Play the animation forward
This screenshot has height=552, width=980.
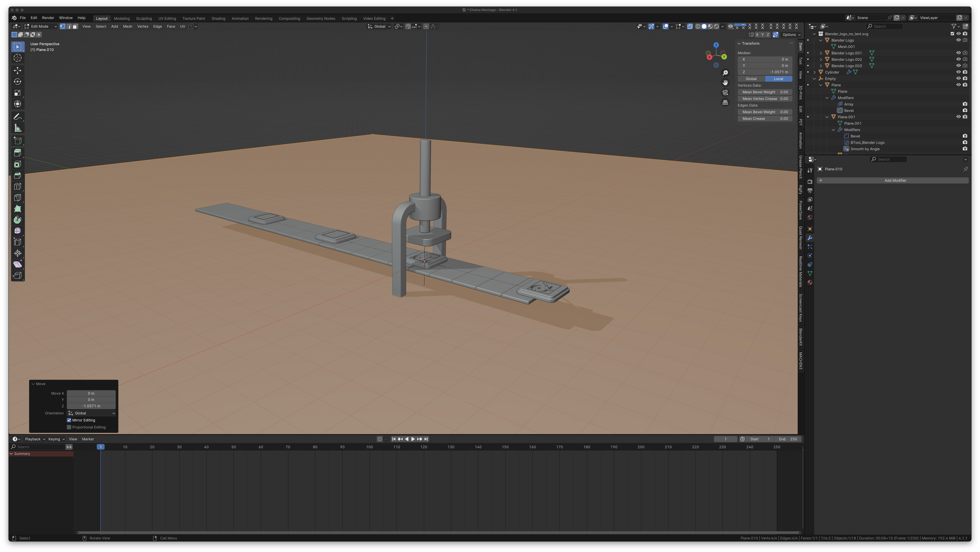click(413, 439)
